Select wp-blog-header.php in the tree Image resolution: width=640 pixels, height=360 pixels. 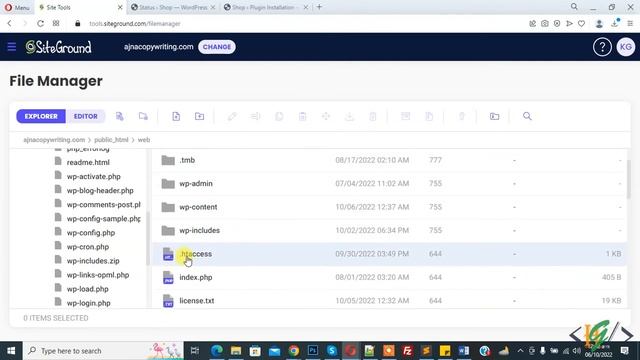pos(100,190)
